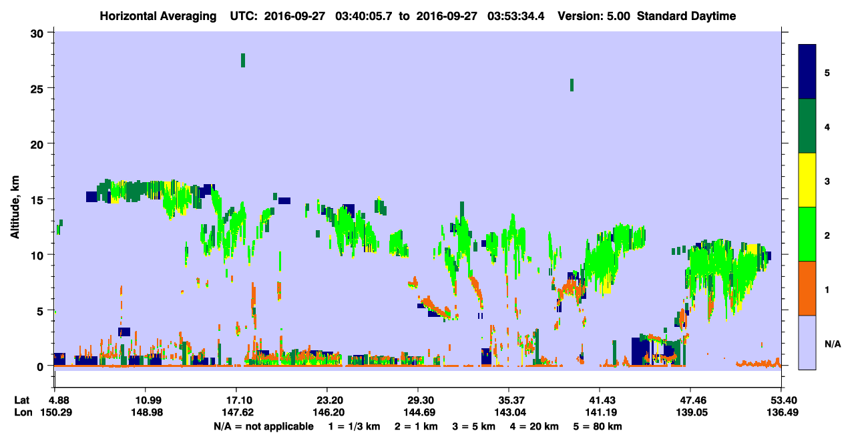Image resolution: width=868 pixels, height=445 pixels.
Task: Click the 'Lat' row label
Action: pyautogui.click(x=21, y=400)
